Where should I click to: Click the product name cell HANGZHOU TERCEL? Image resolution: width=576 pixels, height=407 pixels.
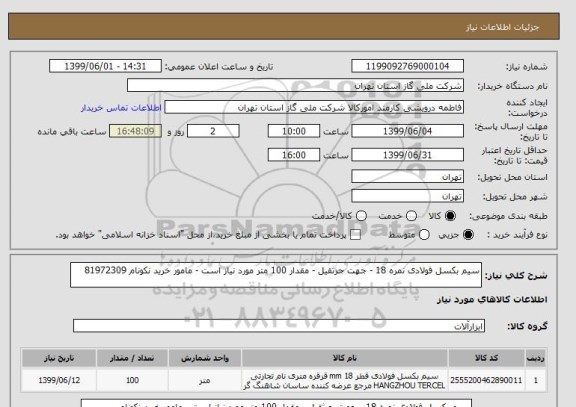[x=345, y=381]
